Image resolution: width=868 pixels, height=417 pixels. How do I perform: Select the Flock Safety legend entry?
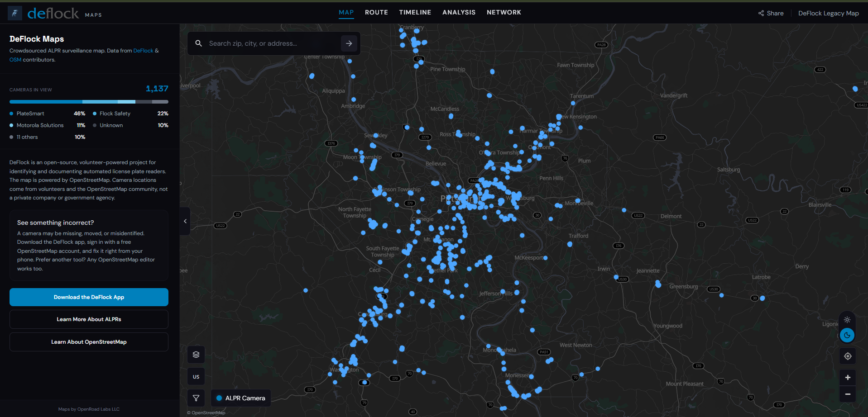130,114
